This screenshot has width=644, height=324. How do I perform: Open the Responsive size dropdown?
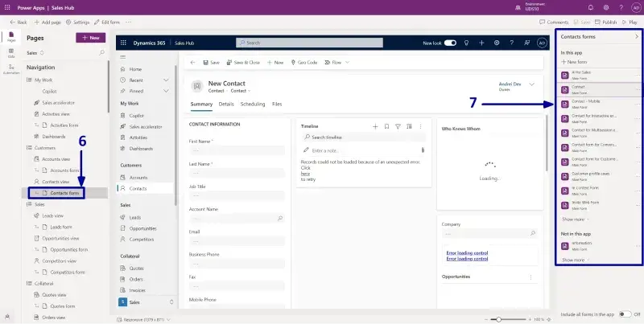point(143,319)
